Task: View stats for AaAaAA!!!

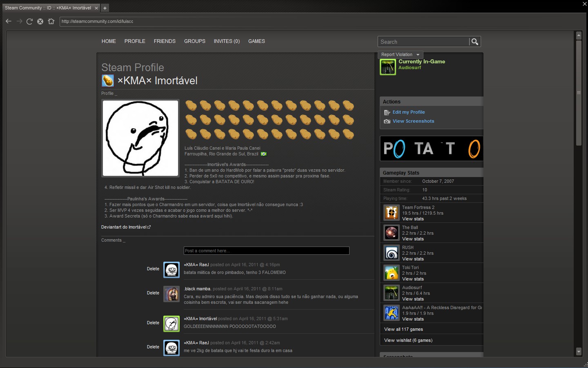Action: [413, 319]
